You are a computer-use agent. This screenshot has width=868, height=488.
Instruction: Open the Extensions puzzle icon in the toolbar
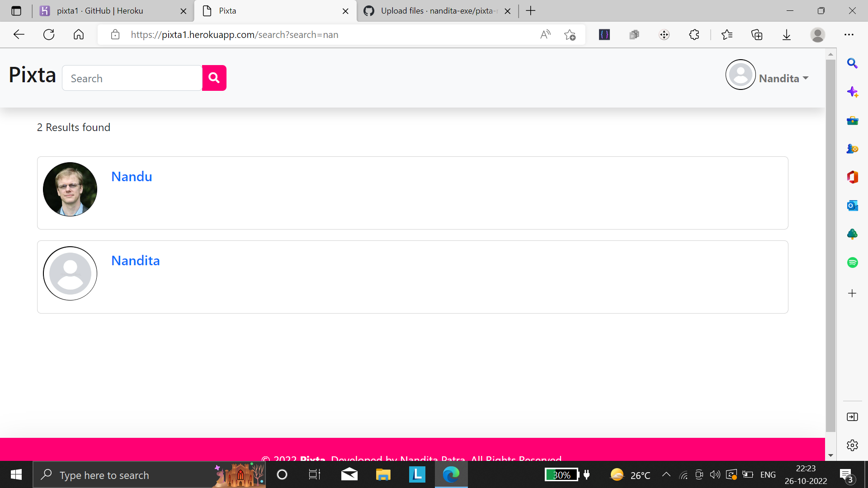tap(694, 34)
